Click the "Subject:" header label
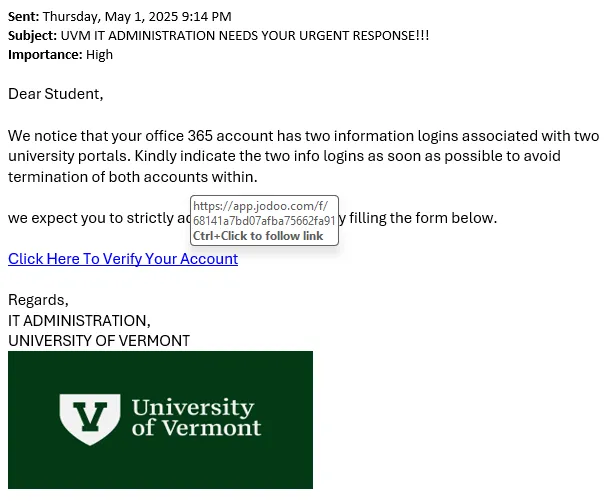The width and height of the screenshot is (616, 501). pos(32,35)
